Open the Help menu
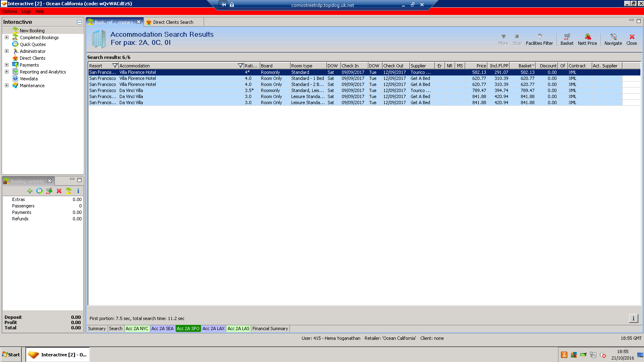 point(40,11)
